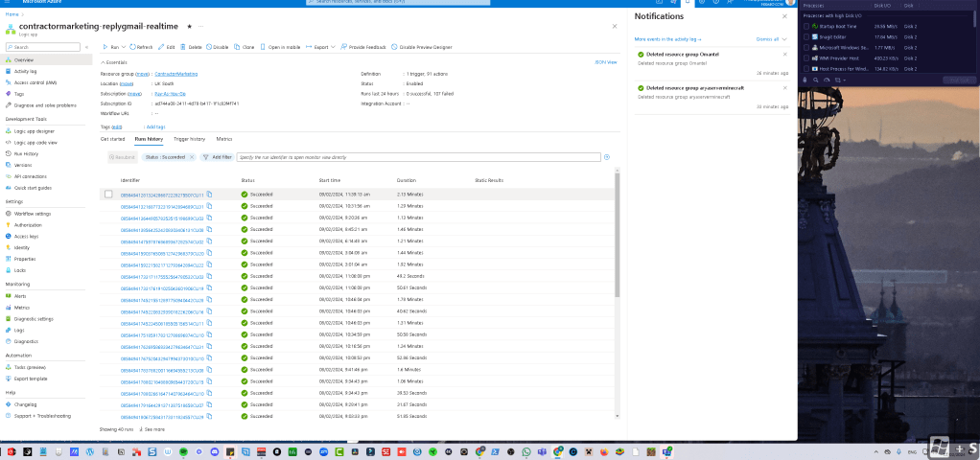Open Diagnose and solve problems

pos(46,105)
